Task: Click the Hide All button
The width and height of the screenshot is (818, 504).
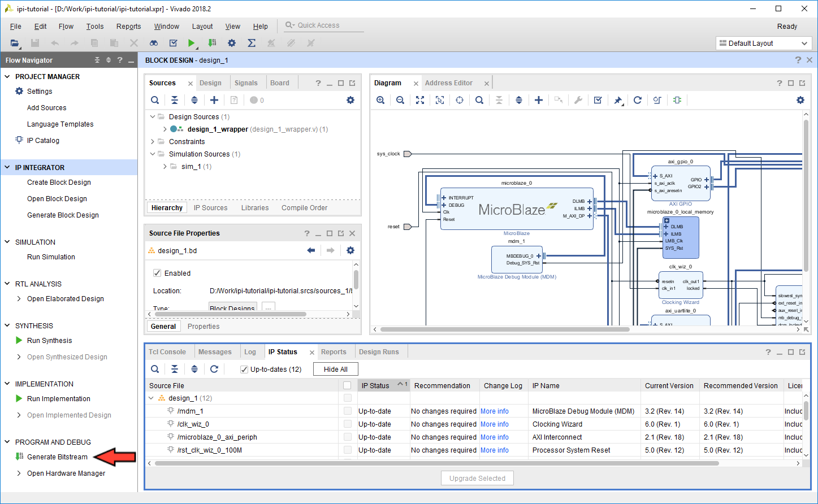Action: (x=336, y=370)
